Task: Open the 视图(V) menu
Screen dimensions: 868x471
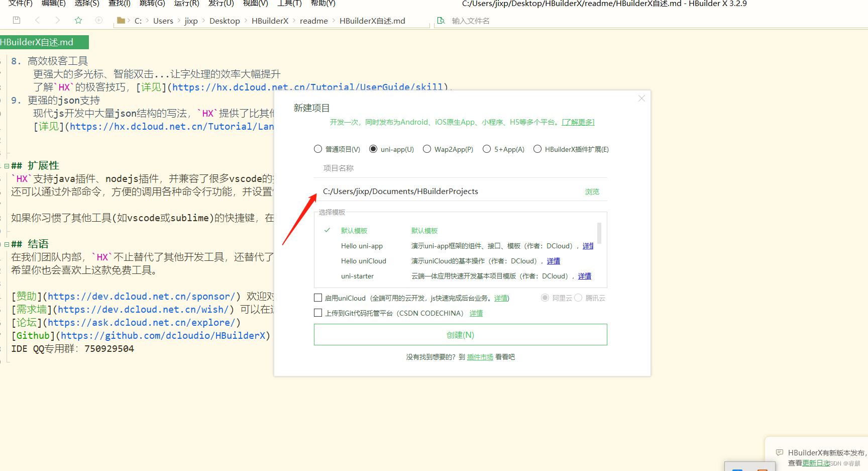Action: coord(255,4)
